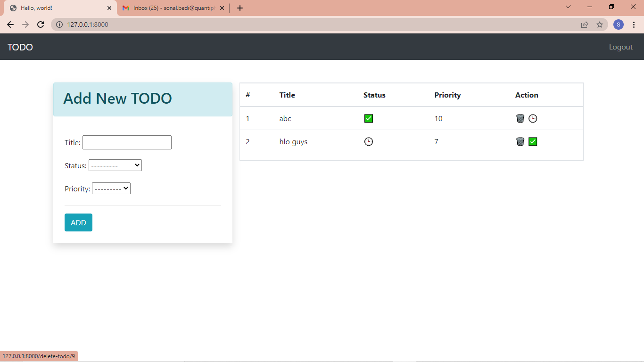Close the Gmail Inbox tab
Viewport: 644px width, 362px height.
(x=222, y=8)
